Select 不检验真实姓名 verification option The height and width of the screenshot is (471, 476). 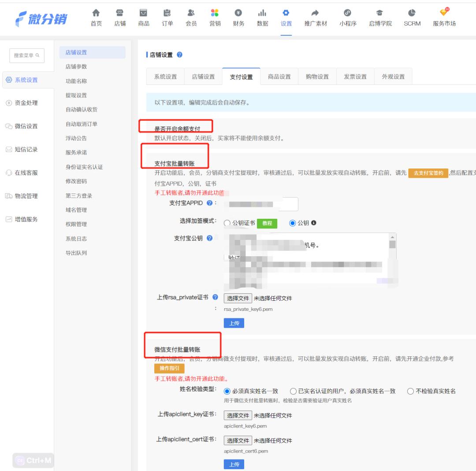click(x=410, y=392)
